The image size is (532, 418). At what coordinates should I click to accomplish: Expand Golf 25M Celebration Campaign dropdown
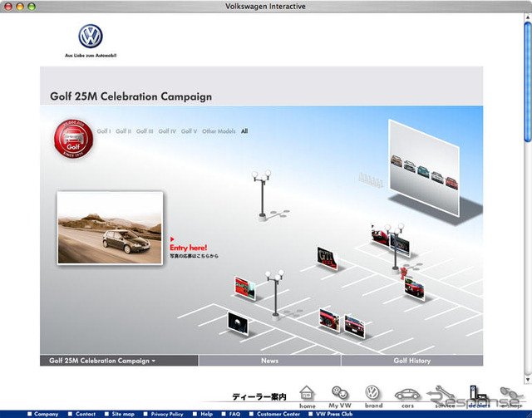119,361
